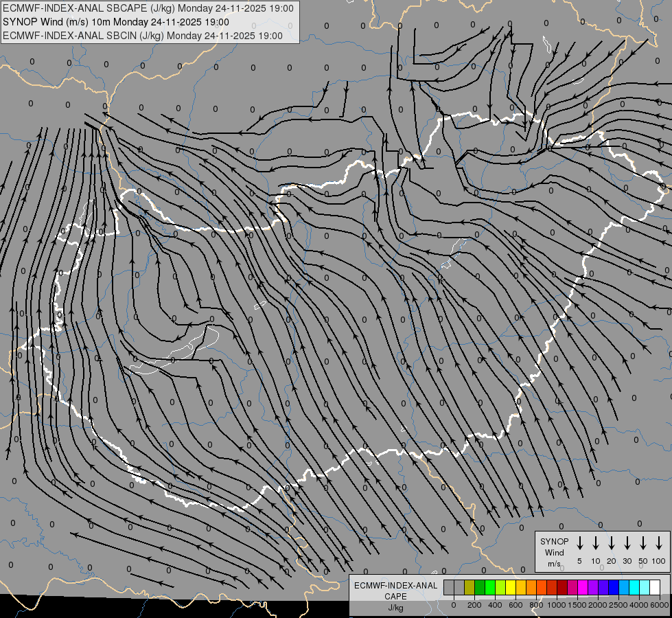Select the gray swatch between the 0 tick and the olive swatch
The width and height of the screenshot is (672, 618).
click(459, 588)
